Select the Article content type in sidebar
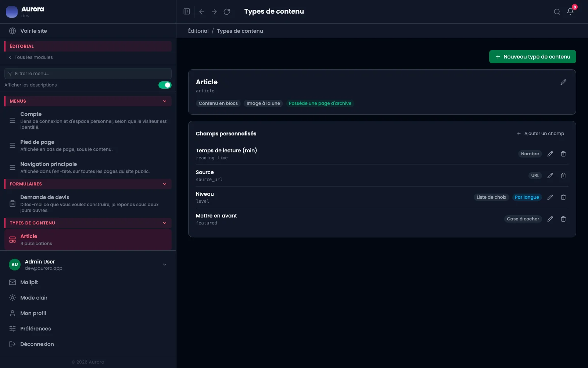Viewport: 588px width, 368px height. 88,240
